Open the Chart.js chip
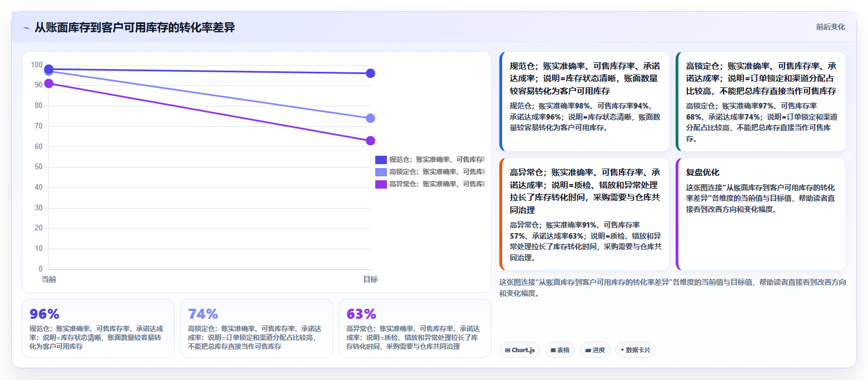The width and height of the screenshot is (868, 380). pyautogui.click(x=519, y=350)
